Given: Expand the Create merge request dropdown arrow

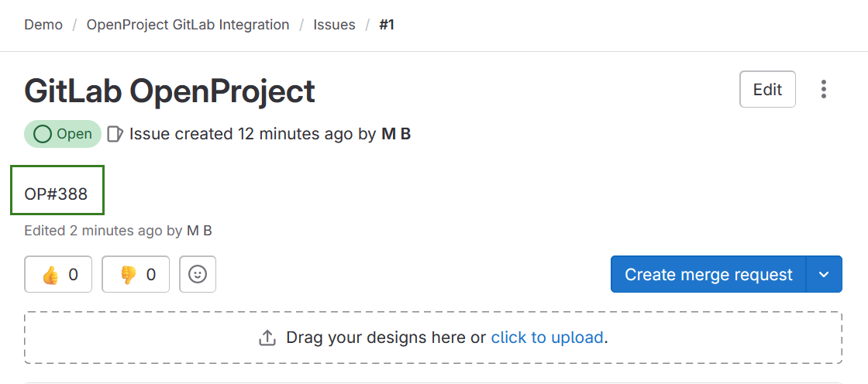Looking at the screenshot, I should (825, 274).
